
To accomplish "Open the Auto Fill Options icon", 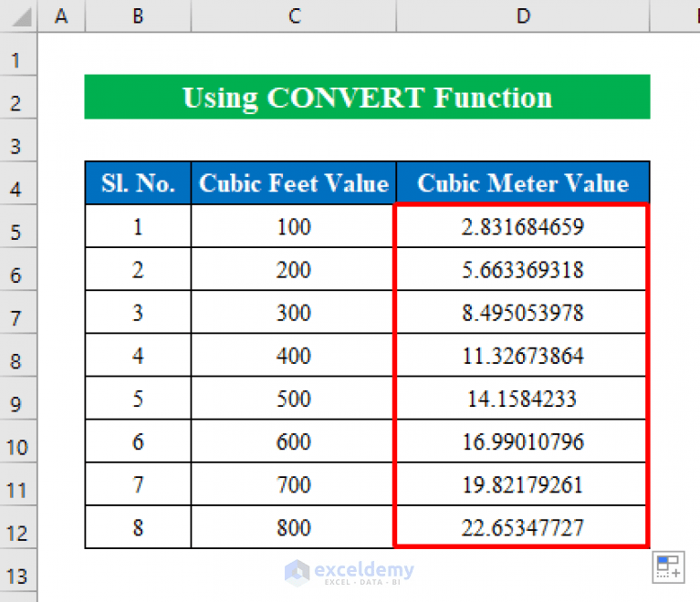I will pyautogui.click(x=668, y=566).
